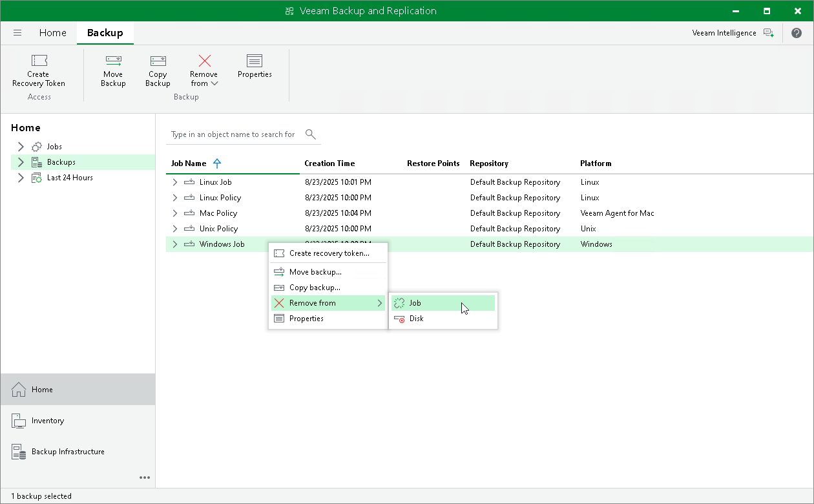
Task: Select the Linux Job row name
Action: click(216, 182)
